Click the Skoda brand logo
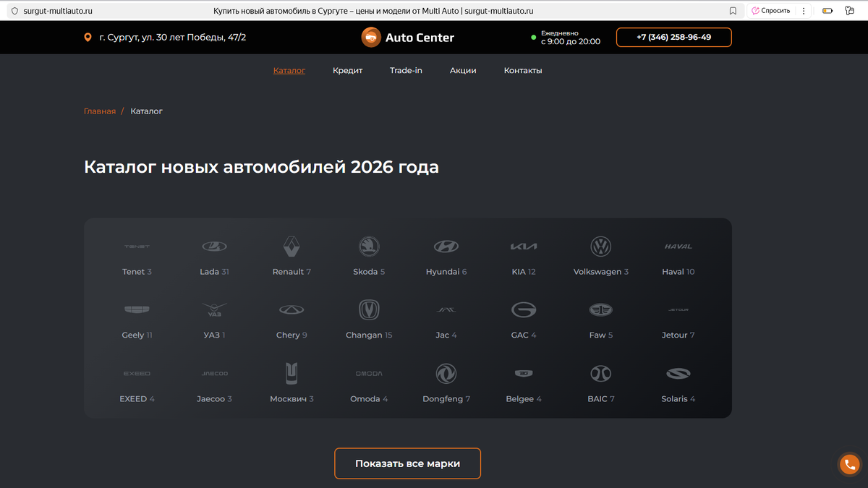Screen dimensions: 868x488 369,247
